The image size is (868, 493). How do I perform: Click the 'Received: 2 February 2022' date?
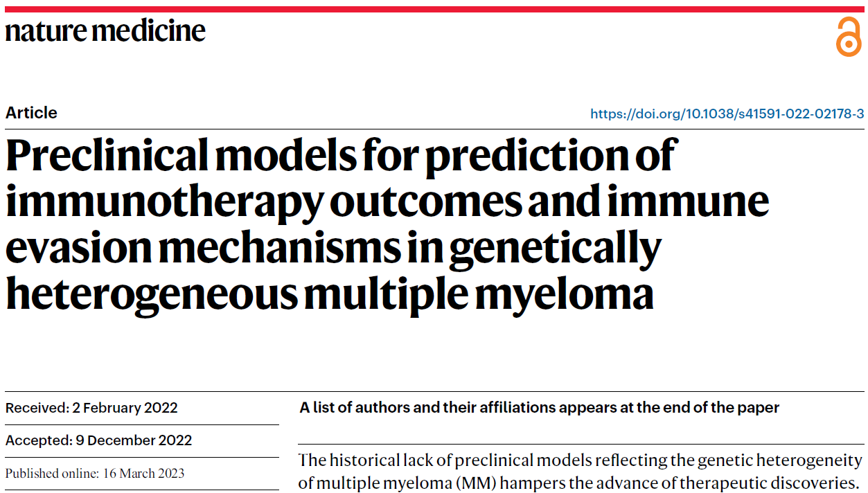[91, 408]
